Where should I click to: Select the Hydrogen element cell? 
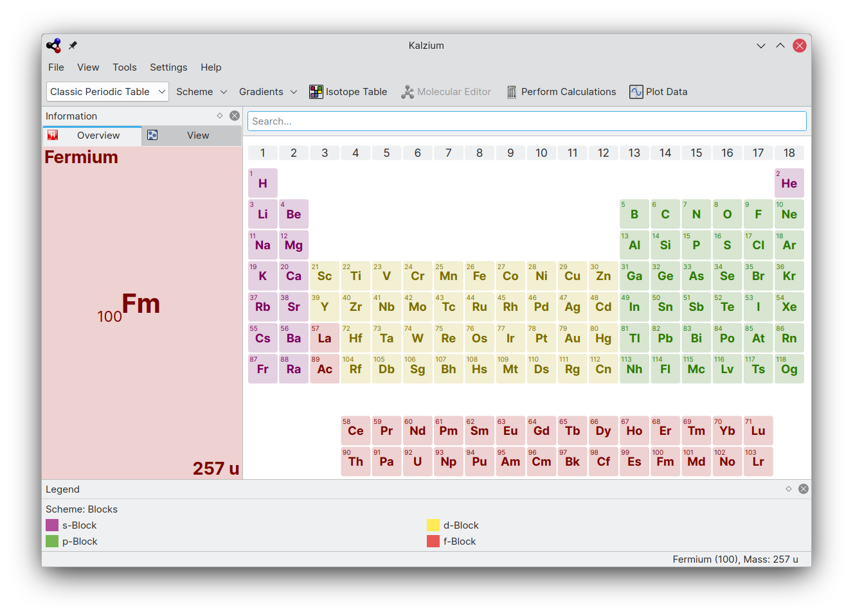pos(263,183)
